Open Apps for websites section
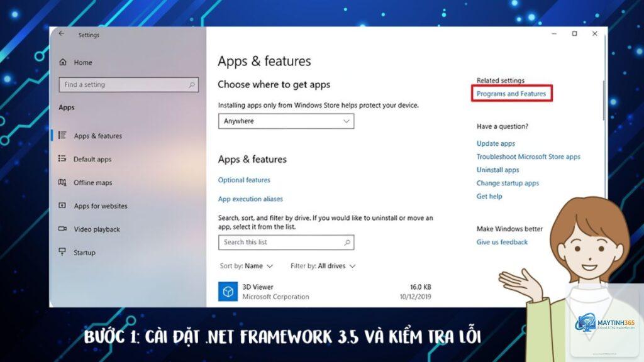 pos(101,206)
